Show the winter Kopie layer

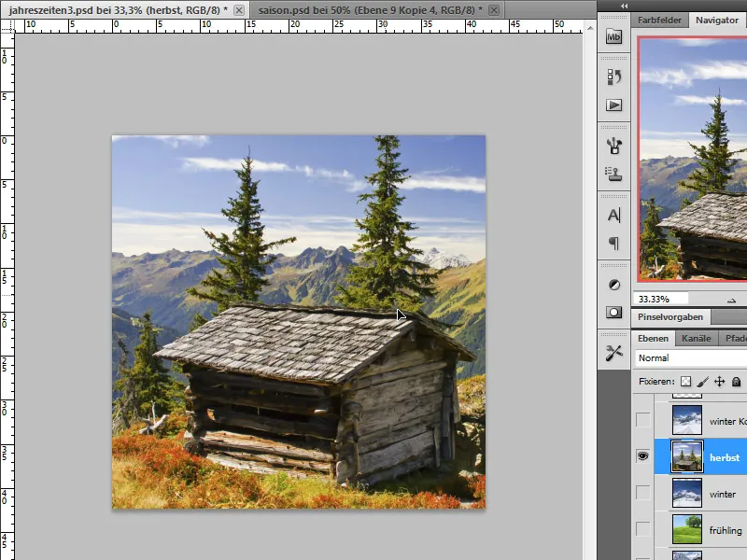pyautogui.click(x=642, y=420)
